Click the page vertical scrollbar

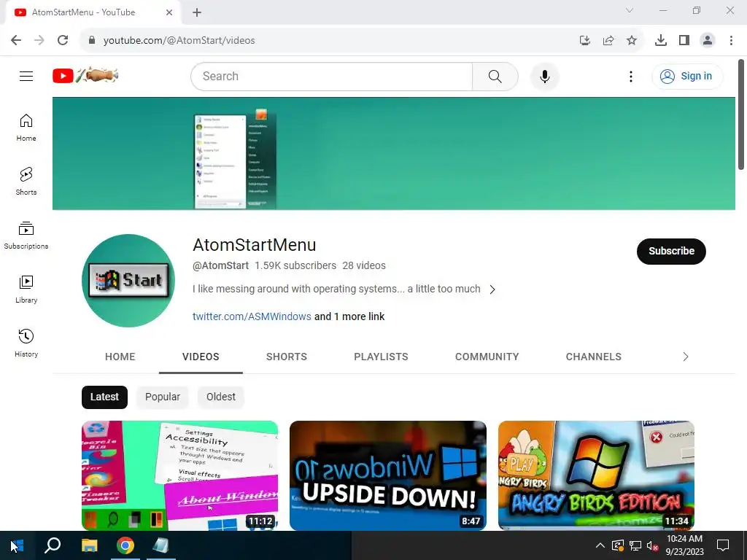(x=741, y=114)
